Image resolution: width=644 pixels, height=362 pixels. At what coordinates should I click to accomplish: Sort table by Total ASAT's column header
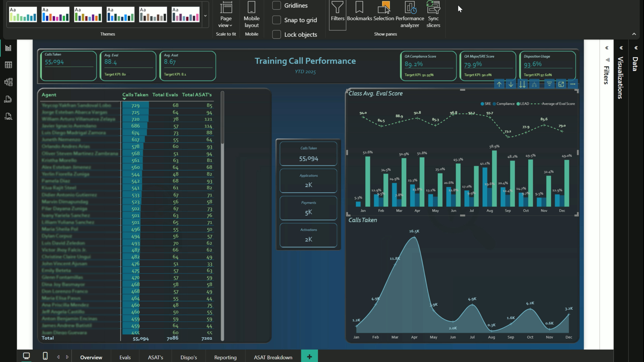(197, 95)
